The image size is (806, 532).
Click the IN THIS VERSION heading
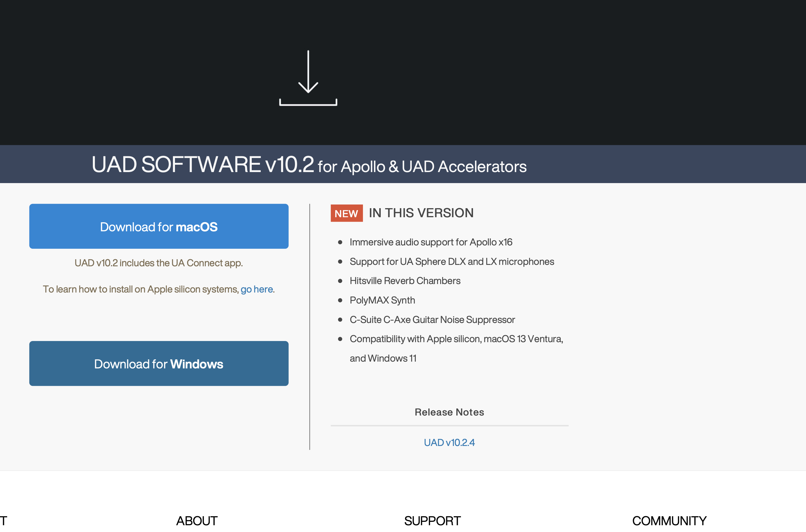[421, 213]
